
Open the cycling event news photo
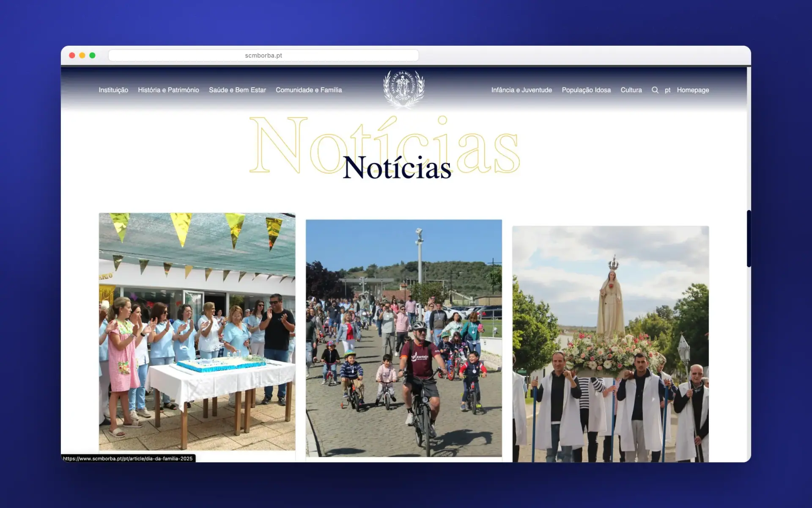point(404,338)
